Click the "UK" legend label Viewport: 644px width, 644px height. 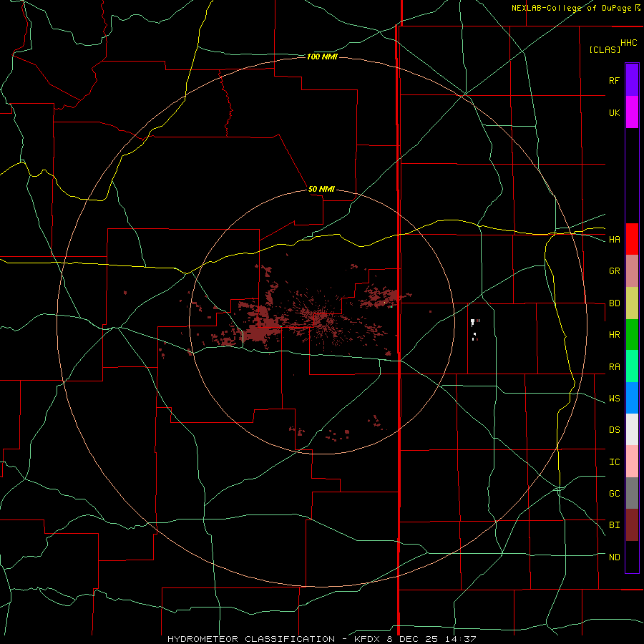pos(614,112)
